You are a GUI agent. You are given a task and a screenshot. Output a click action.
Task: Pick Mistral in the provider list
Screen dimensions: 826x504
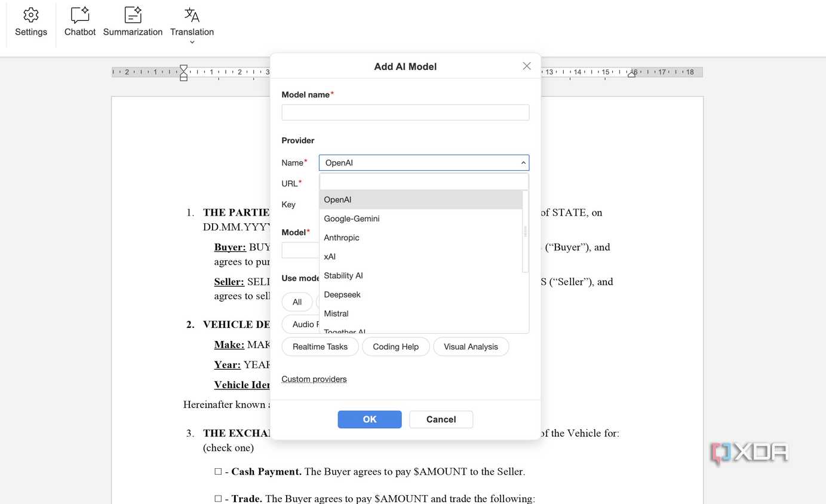tap(421, 314)
